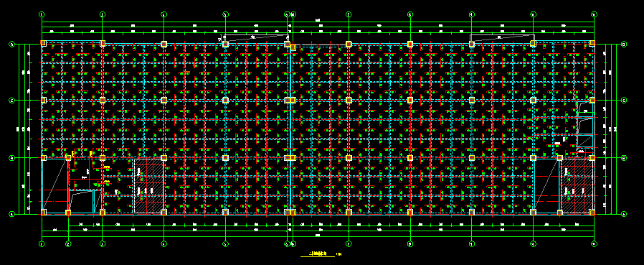Viewport: 644px width, 265px height.
Task: Select the hatched stair area at right end
Action: 577,186
